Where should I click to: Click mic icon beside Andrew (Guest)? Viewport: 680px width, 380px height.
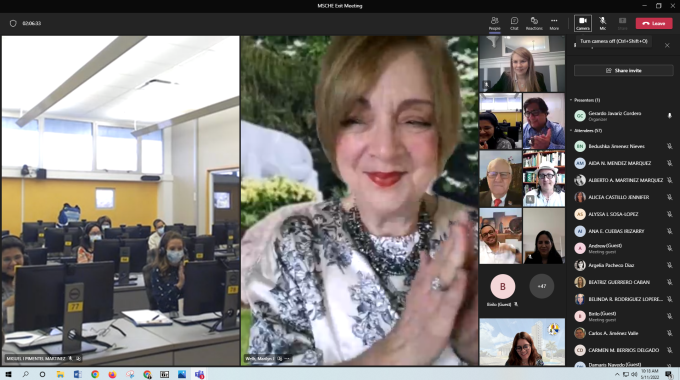[669, 248]
